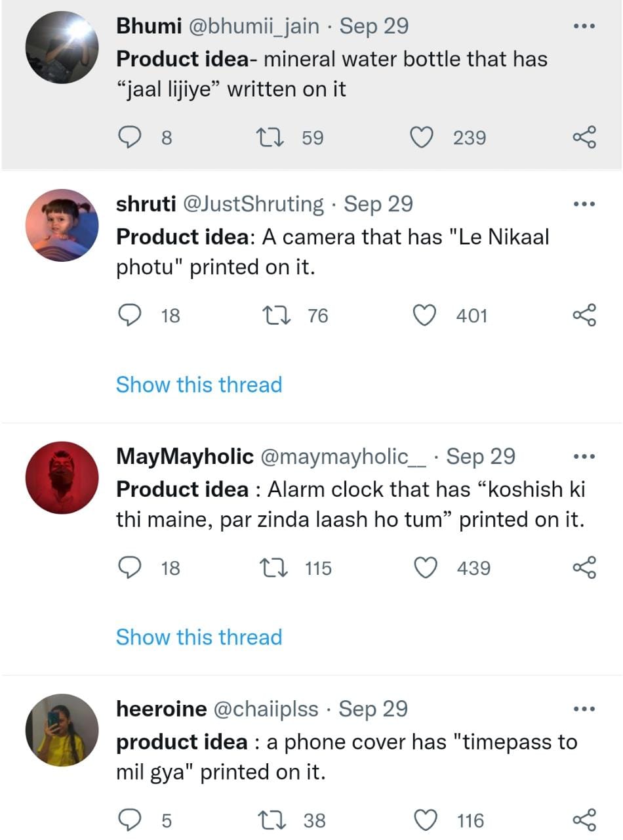The height and width of the screenshot is (840, 623).
Task: Reply to Bhumi's mineral water bottle tweet
Action: click(x=129, y=138)
